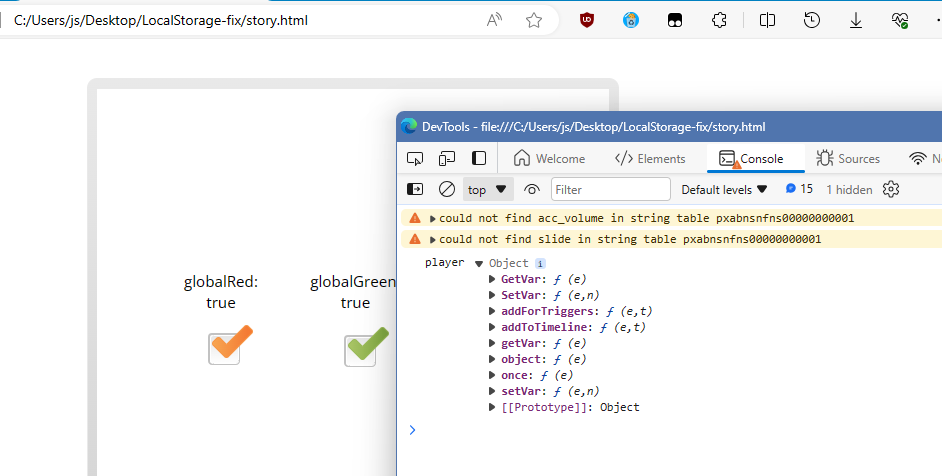Activate the inspect element picker in DevTools
Viewport: 942px width, 476px height.
[415, 158]
